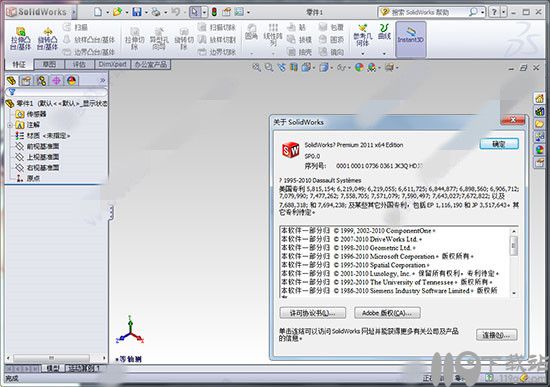Click the SolidWorks resources home icon in task pane
The image size is (550, 387).
(x=539, y=99)
